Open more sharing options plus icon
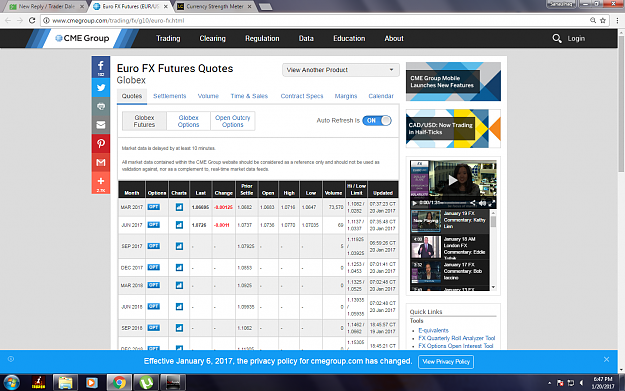This screenshot has width=625, height=391. (101, 183)
